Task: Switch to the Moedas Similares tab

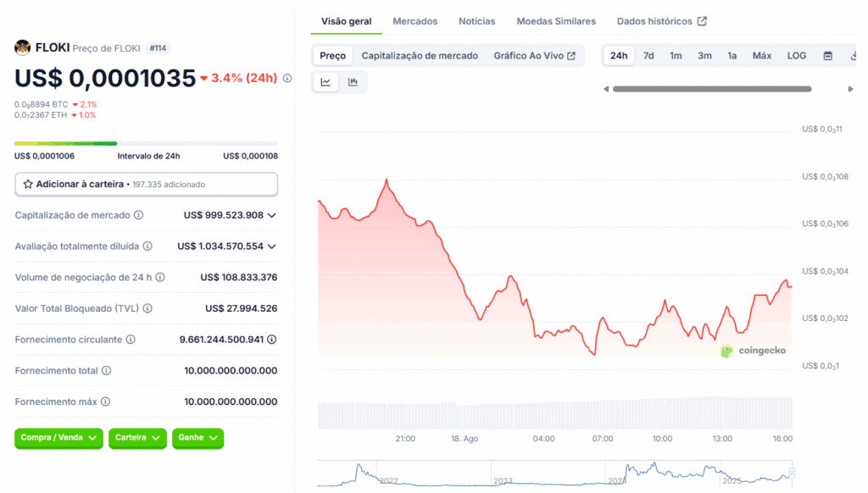Action: (x=556, y=21)
